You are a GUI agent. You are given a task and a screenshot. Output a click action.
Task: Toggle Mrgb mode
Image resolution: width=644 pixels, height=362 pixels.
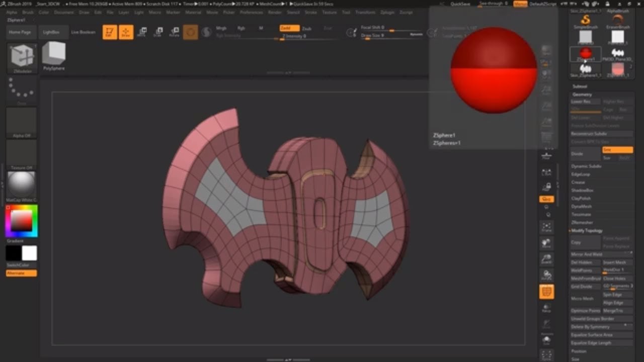pos(221,28)
